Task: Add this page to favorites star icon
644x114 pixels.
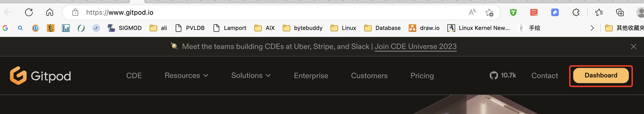Action: point(489,12)
